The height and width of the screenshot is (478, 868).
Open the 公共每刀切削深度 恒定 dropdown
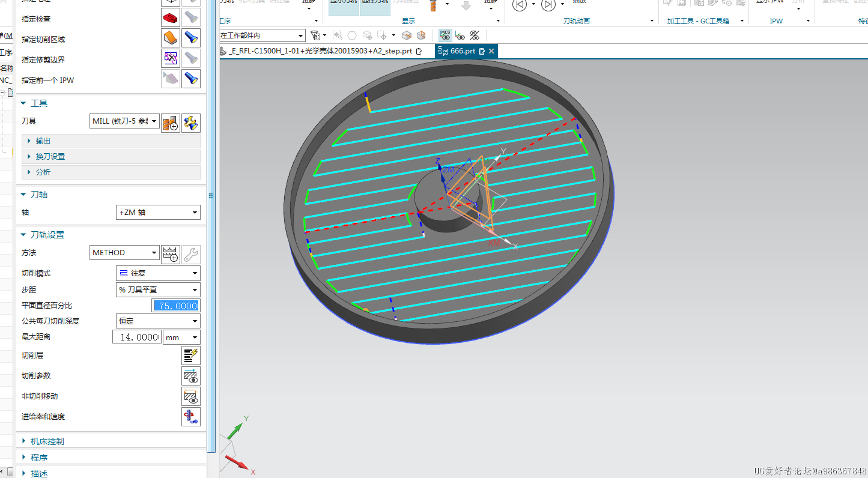point(158,321)
